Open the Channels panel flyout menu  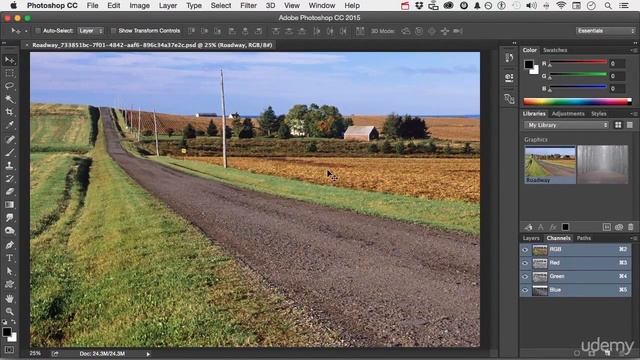[633, 238]
